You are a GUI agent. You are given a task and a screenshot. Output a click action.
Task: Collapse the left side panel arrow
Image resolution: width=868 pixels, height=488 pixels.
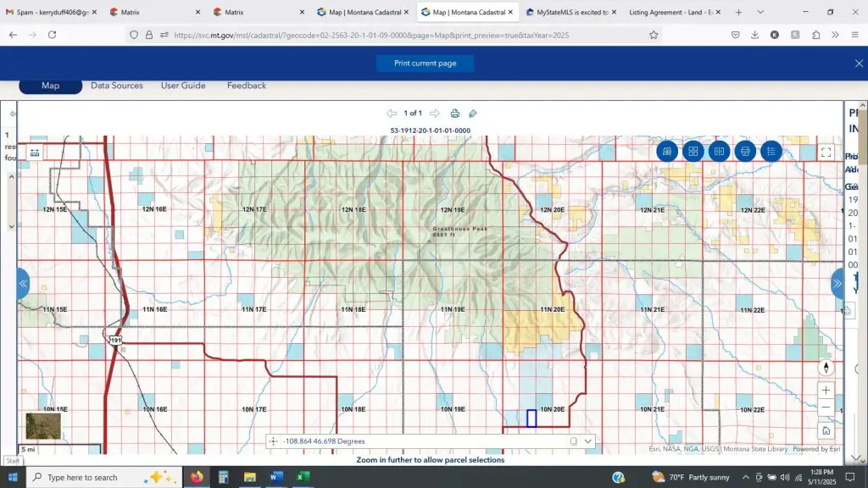[23, 284]
